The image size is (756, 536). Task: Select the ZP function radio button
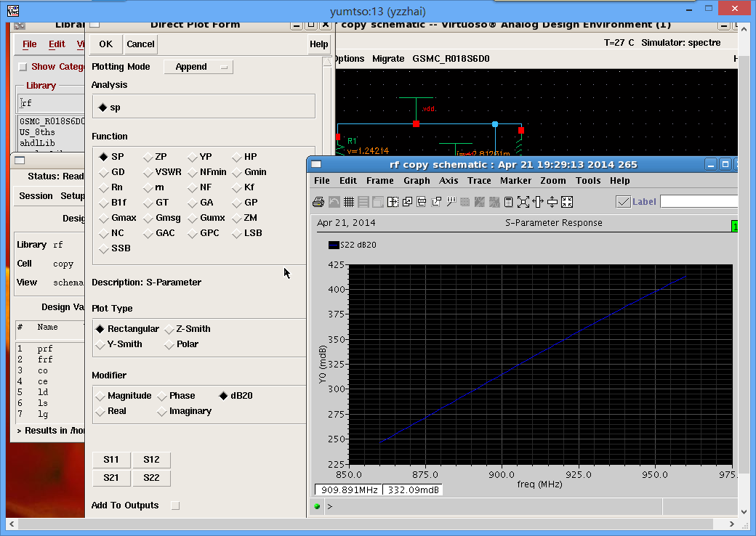click(148, 157)
